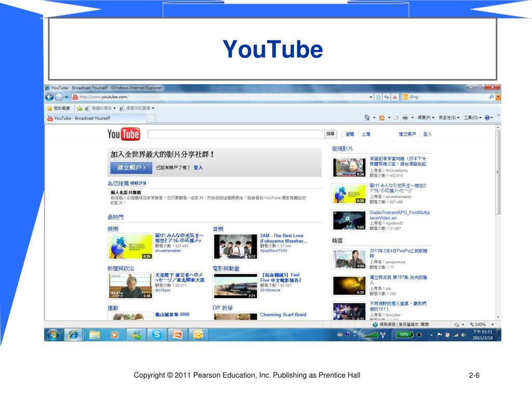The height and width of the screenshot is (399, 532).
Task: Open the 瞭解詳情 learn more link
Action: pyautogui.click(x=138, y=183)
